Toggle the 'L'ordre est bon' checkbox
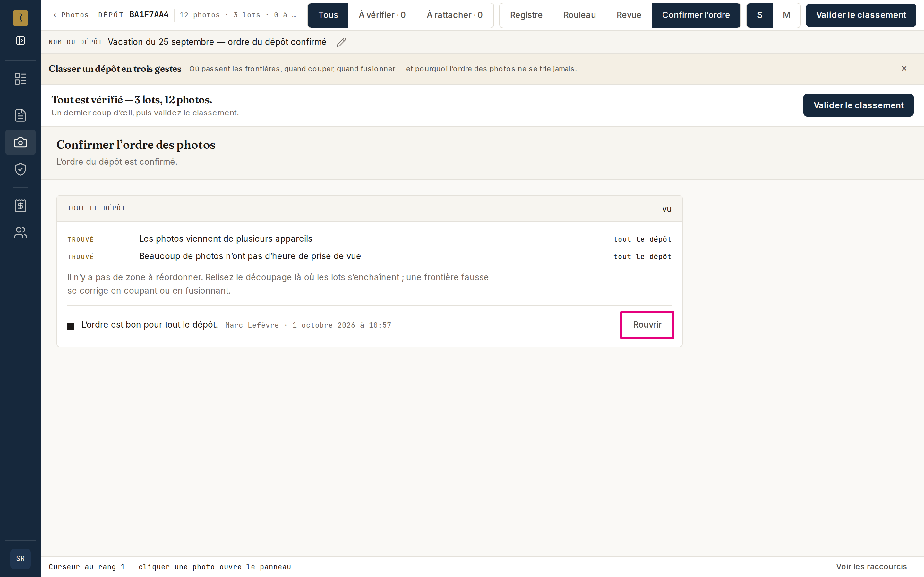This screenshot has width=924, height=577. (71, 326)
